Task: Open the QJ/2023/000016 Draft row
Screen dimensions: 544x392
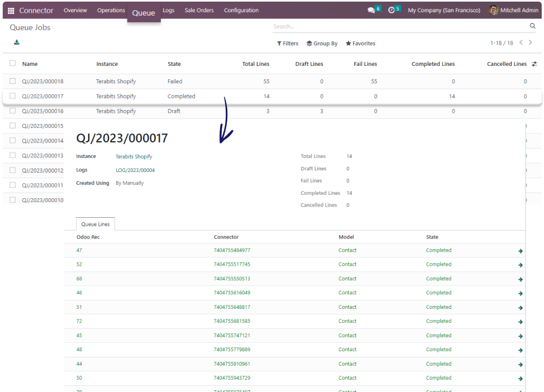Action: click(x=272, y=111)
